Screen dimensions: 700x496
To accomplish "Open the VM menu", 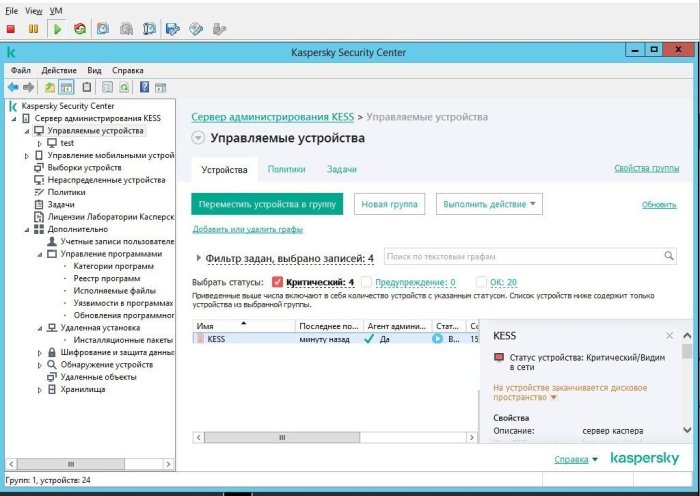I will point(56,11).
